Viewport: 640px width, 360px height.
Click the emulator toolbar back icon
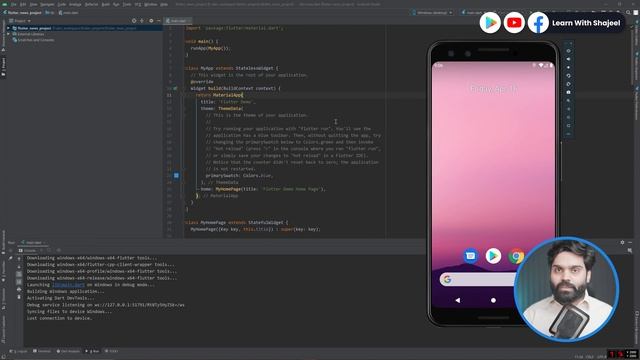point(568,109)
